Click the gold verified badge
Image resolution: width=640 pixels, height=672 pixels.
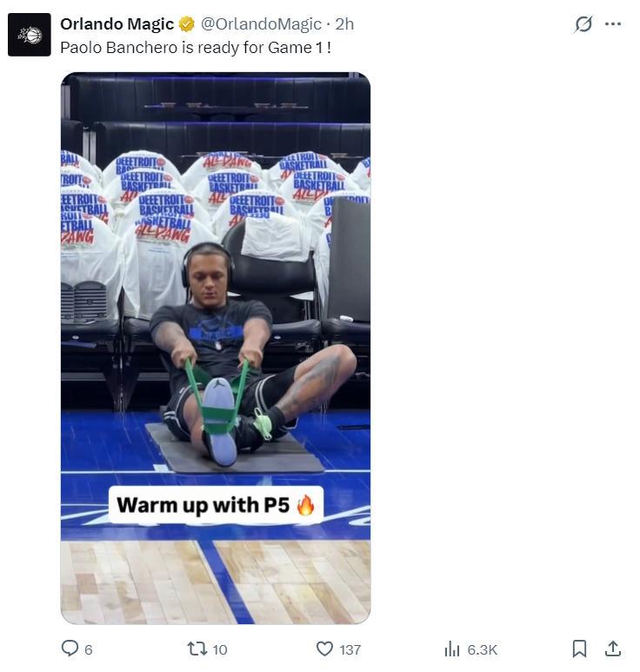[x=187, y=24]
